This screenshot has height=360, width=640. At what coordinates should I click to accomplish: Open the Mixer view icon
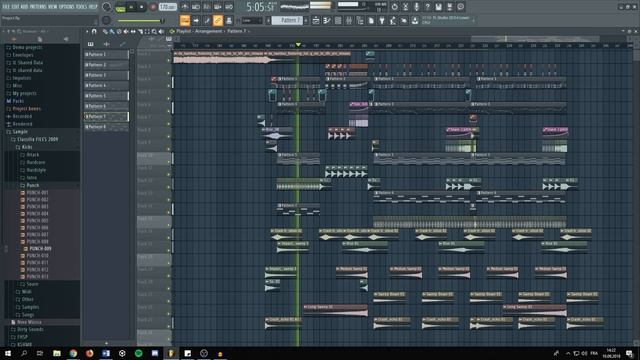coord(349,20)
